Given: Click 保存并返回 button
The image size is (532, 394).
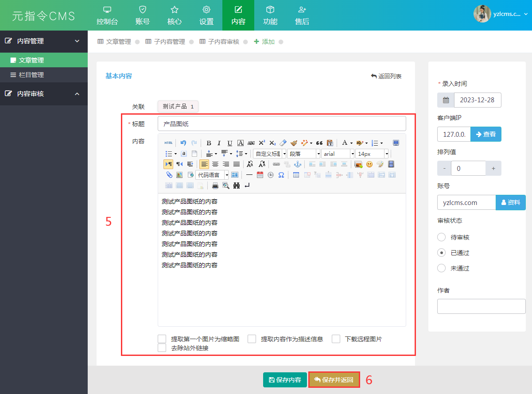Looking at the screenshot, I should point(334,380).
